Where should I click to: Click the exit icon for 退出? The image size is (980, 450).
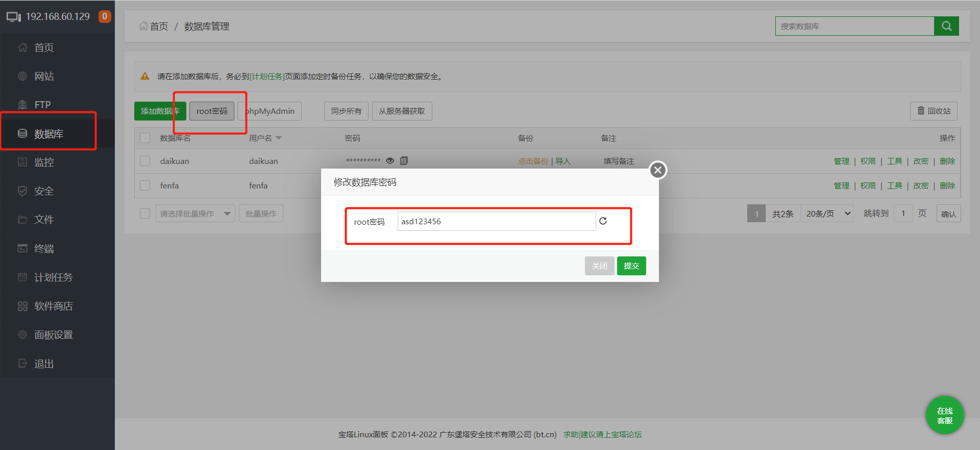[x=22, y=363]
